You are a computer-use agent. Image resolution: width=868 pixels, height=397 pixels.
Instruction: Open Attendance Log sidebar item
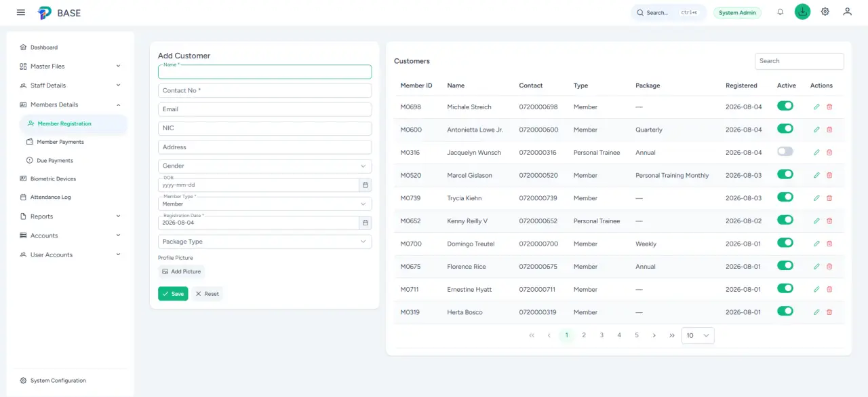pyautogui.click(x=71, y=197)
